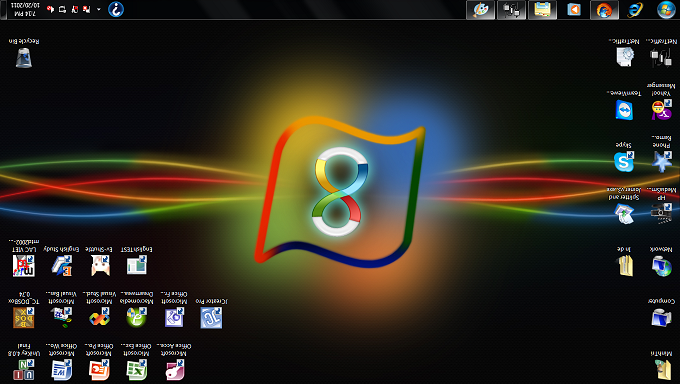Open the English Study shortcut
The width and height of the screenshot is (680, 384).
(61, 262)
